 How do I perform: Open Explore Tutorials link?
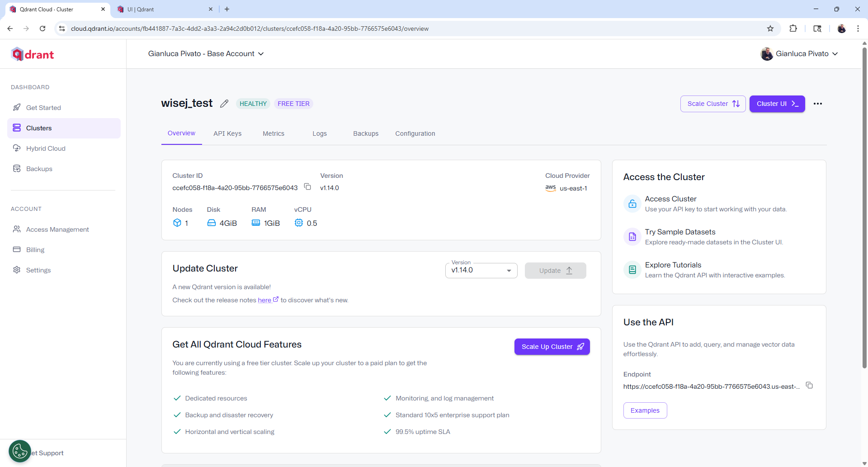click(x=673, y=265)
